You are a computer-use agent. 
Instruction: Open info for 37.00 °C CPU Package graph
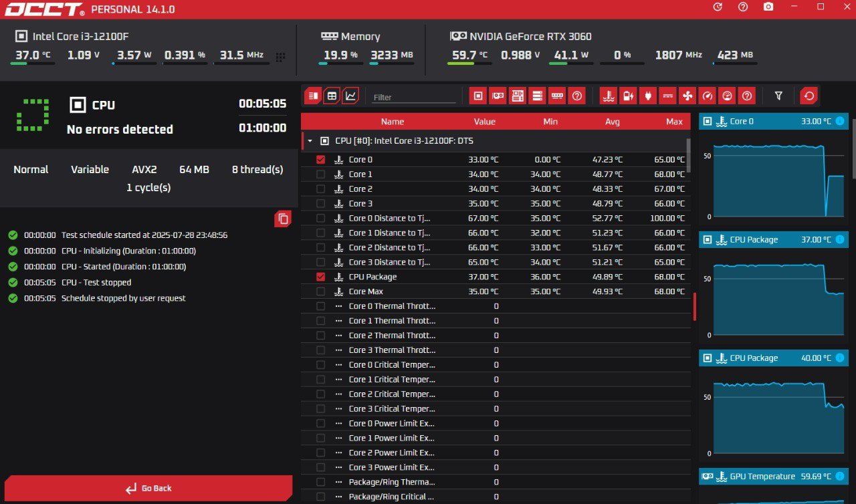pos(840,239)
